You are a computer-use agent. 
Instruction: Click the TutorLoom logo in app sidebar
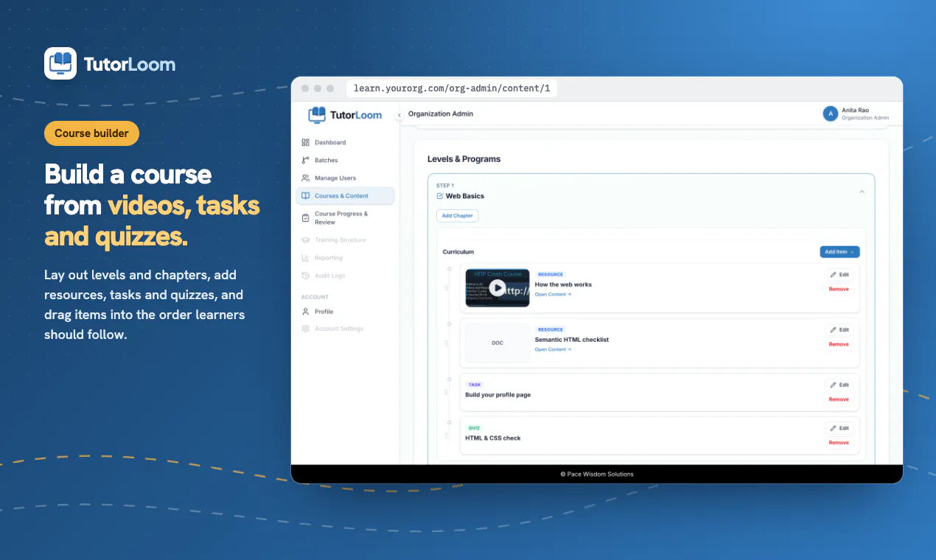coord(345,115)
